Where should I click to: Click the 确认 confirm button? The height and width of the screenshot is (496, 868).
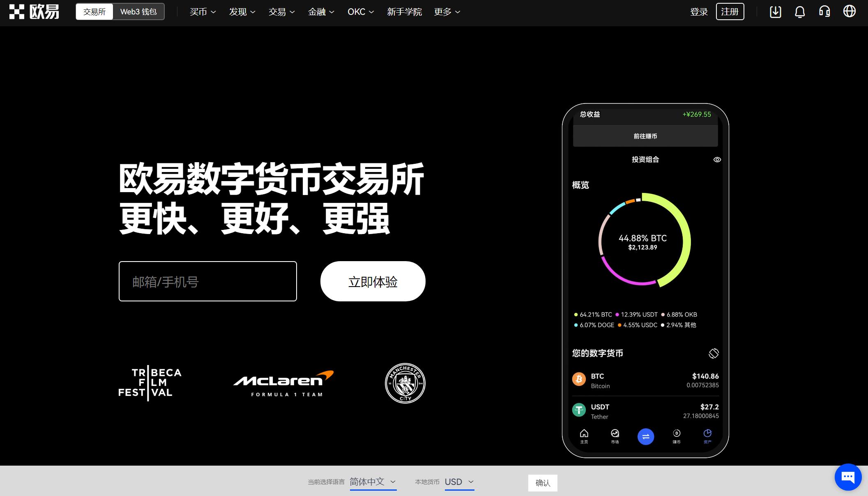(x=542, y=482)
